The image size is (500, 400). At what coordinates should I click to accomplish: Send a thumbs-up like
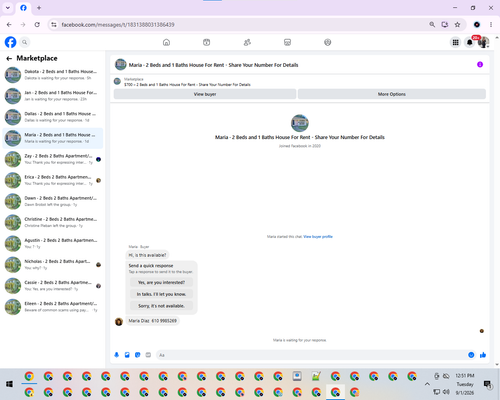483,355
